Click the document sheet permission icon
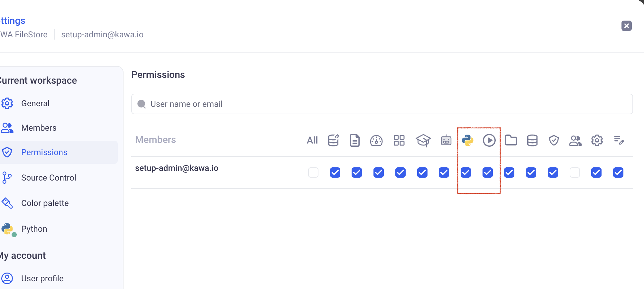644x289 pixels. click(354, 140)
